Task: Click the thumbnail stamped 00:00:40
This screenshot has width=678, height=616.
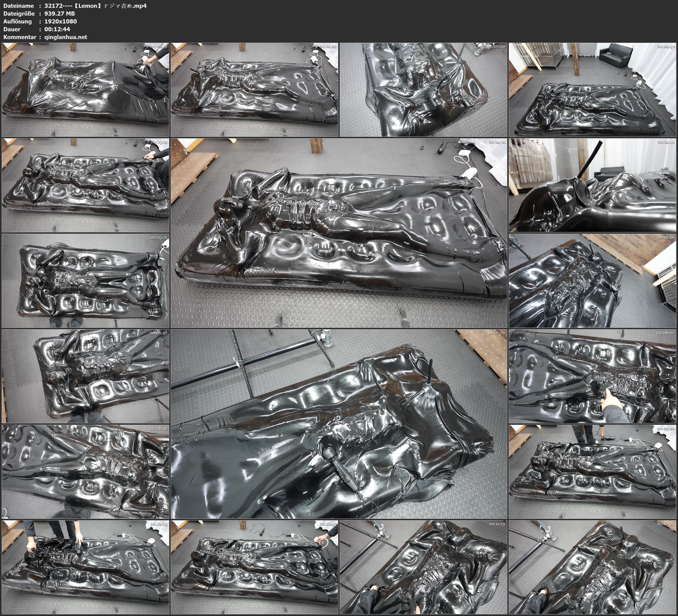Action: (85, 89)
